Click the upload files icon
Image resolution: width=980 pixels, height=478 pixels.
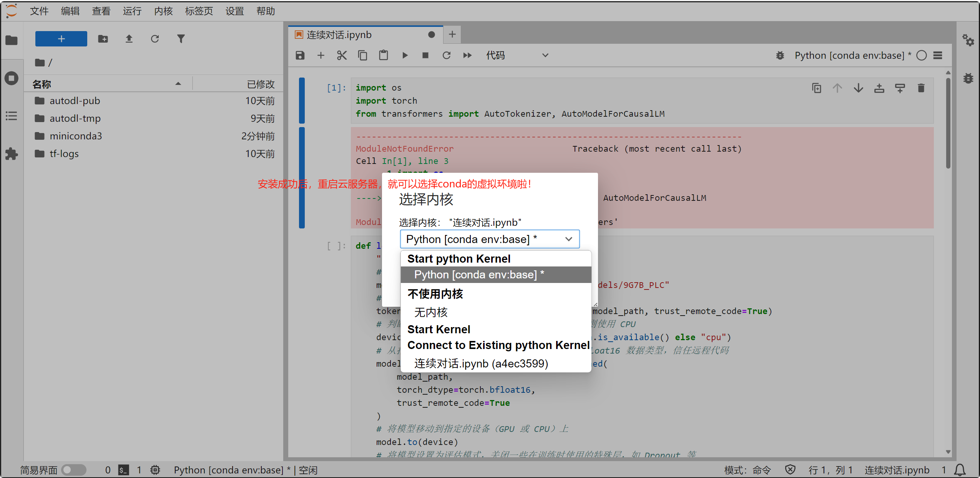pyautogui.click(x=129, y=39)
